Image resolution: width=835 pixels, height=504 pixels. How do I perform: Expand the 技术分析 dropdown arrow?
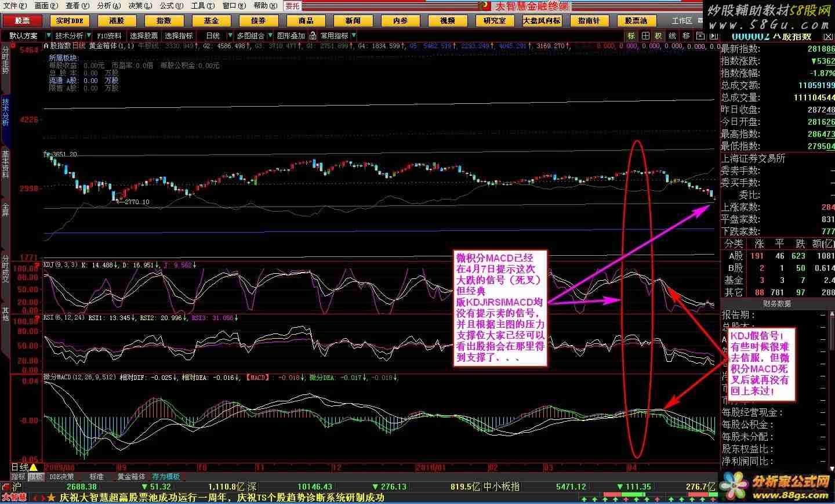88,35
